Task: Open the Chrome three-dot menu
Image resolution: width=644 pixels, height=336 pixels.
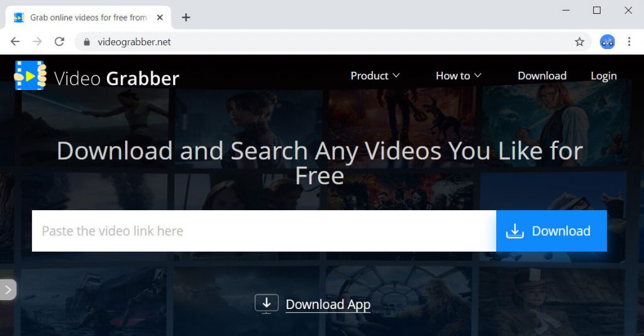Action: [629, 42]
